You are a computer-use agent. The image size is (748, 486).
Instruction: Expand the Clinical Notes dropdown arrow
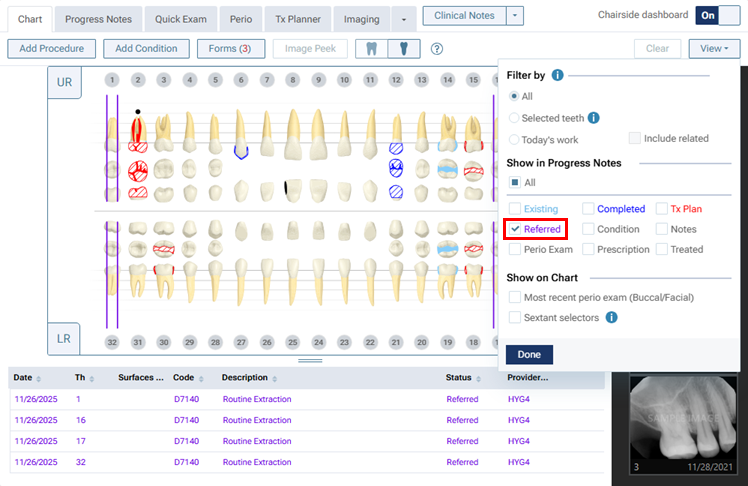pyautogui.click(x=514, y=16)
